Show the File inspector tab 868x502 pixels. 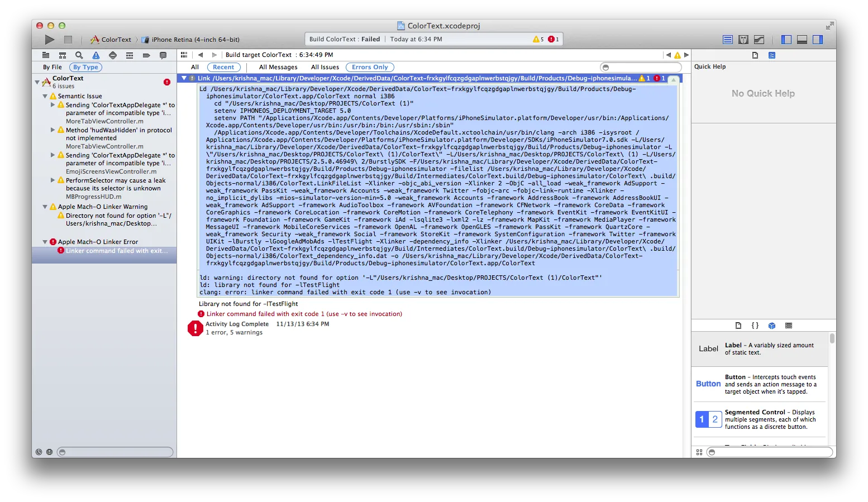[755, 55]
